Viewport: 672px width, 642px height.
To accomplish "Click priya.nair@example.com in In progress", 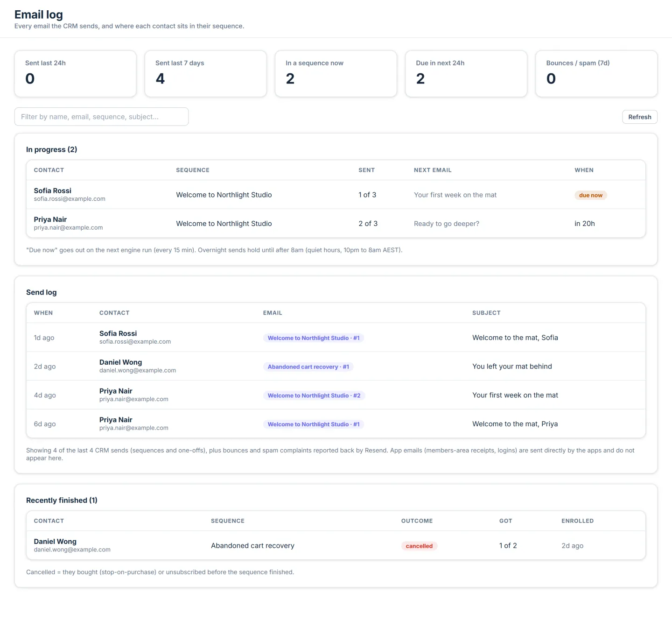I will click(x=68, y=228).
